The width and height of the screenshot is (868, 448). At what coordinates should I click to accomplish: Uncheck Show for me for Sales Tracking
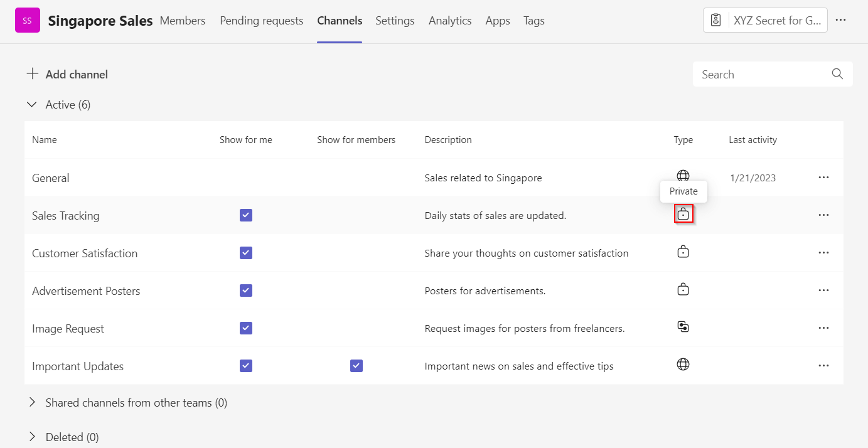click(245, 215)
